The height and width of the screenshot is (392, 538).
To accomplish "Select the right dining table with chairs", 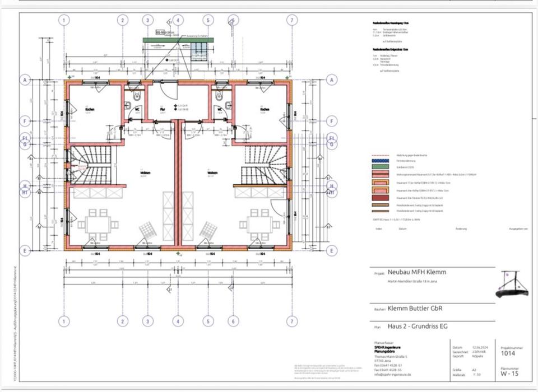I will pyautogui.click(x=262, y=222).
